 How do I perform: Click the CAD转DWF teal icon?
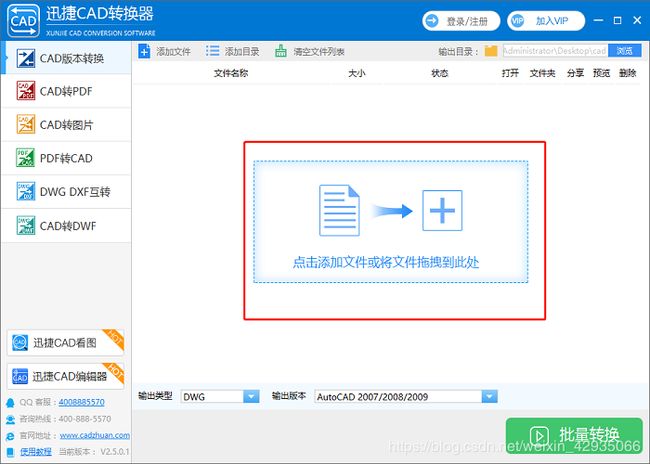(26, 226)
